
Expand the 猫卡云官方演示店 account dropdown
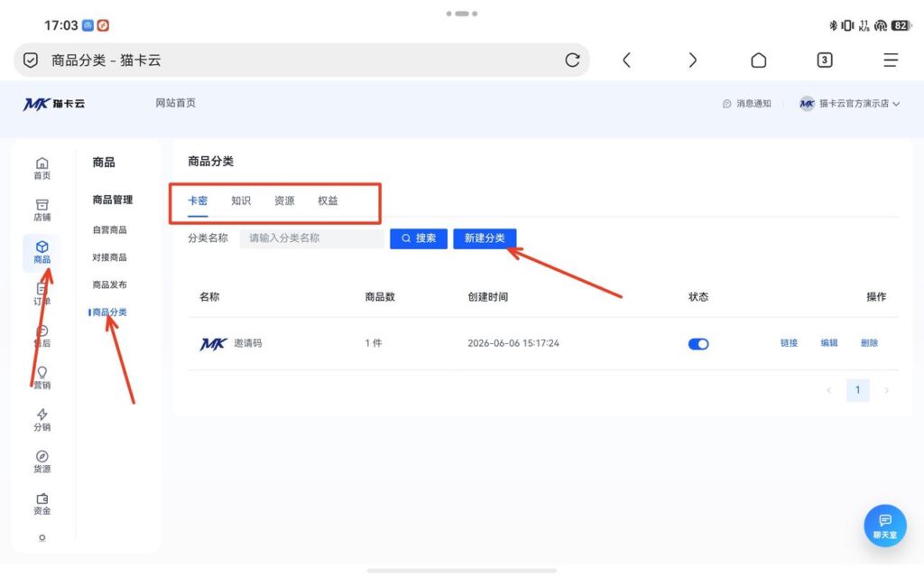pyautogui.click(x=850, y=104)
